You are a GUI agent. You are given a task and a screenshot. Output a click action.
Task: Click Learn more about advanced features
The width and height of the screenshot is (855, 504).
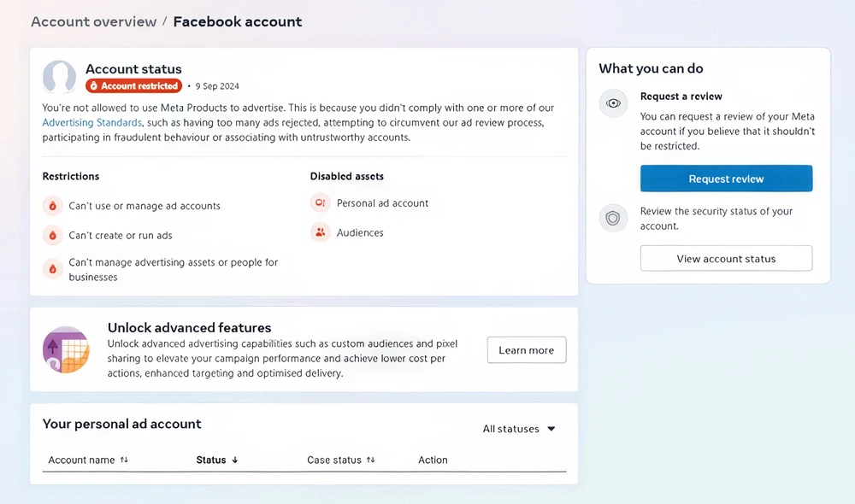pos(526,349)
